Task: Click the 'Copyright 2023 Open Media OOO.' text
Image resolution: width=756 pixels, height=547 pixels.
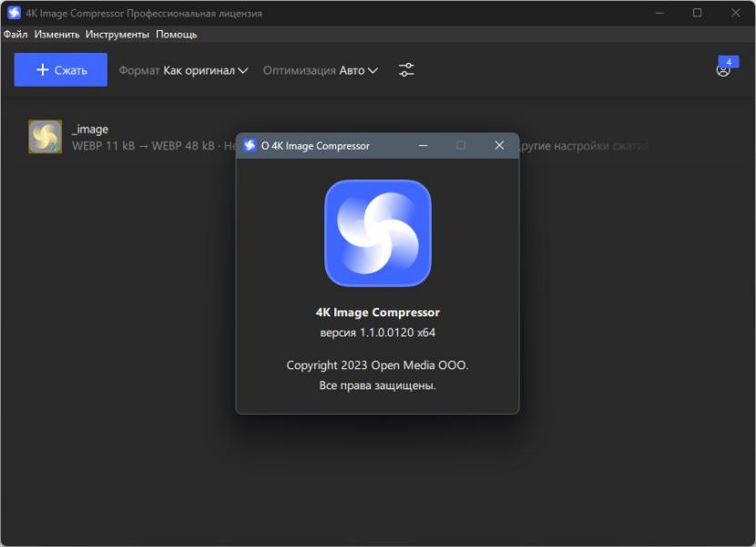Action: (x=377, y=365)
